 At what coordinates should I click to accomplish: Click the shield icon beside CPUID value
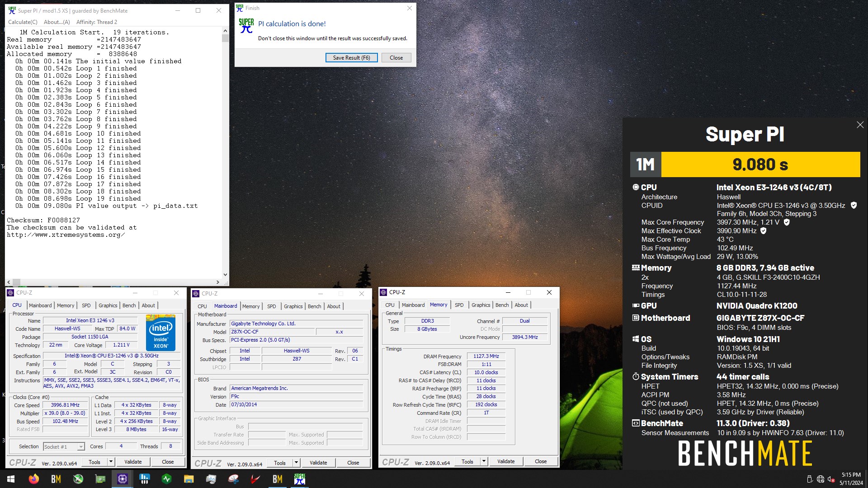pyautogui.click(x=854, y=205)
